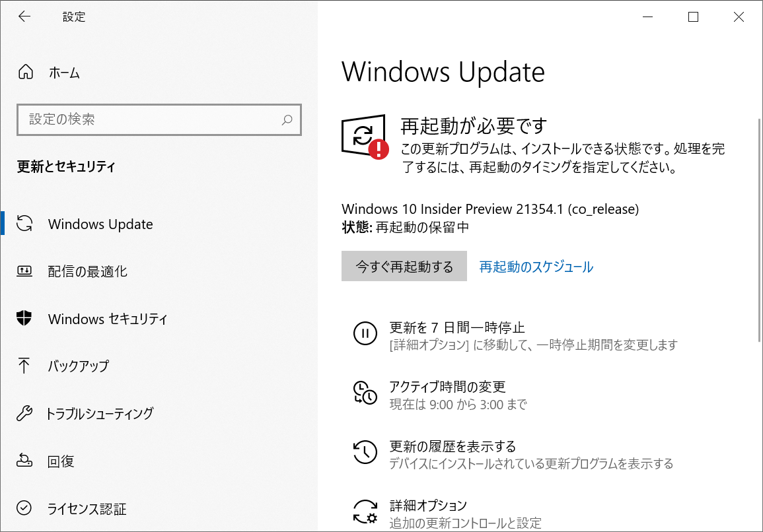Click the 配信の最適化 icon

(24, 271)
